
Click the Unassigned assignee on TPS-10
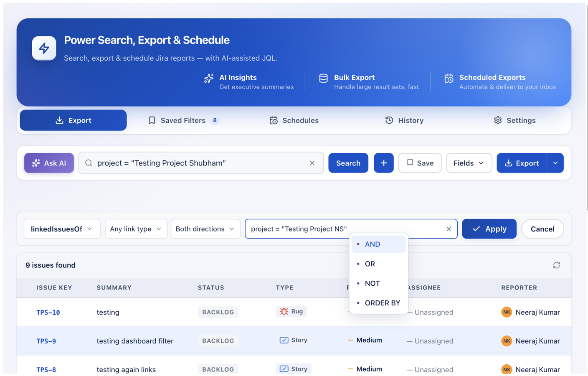(x=430, y=312)
